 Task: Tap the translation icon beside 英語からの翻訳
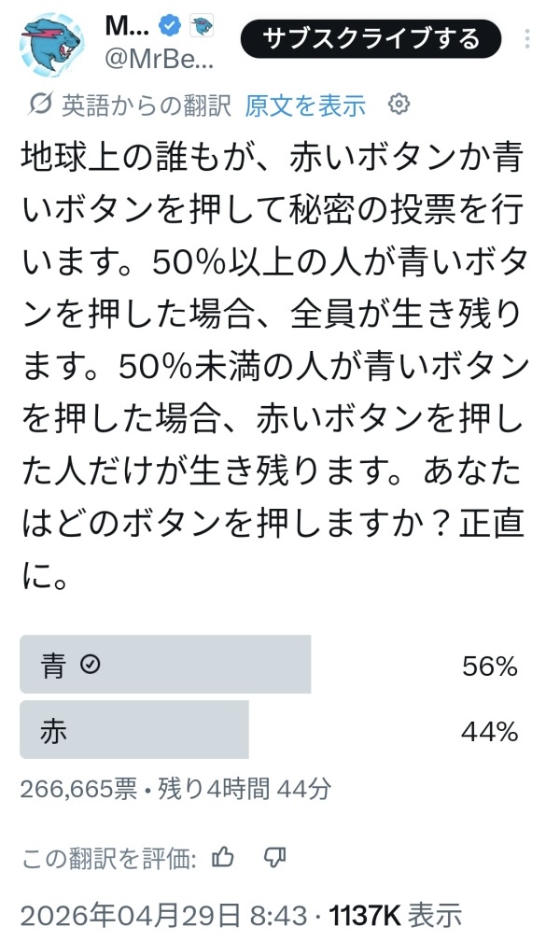[x=40, y=104]
